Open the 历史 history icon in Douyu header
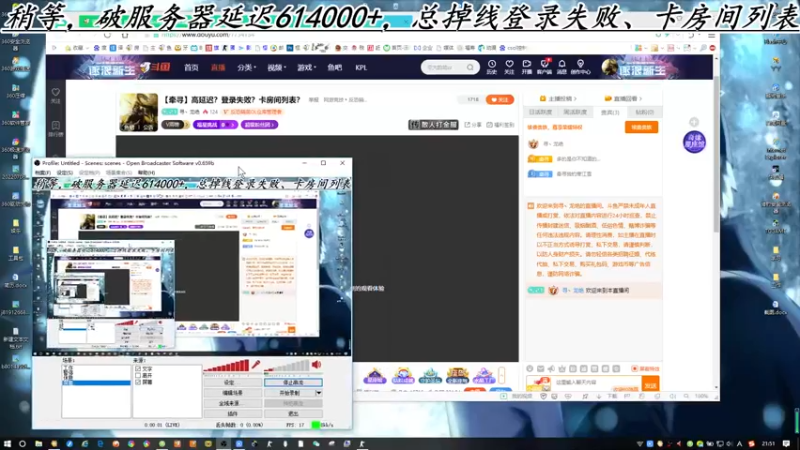Screen dimensions: 800x450 491,66
